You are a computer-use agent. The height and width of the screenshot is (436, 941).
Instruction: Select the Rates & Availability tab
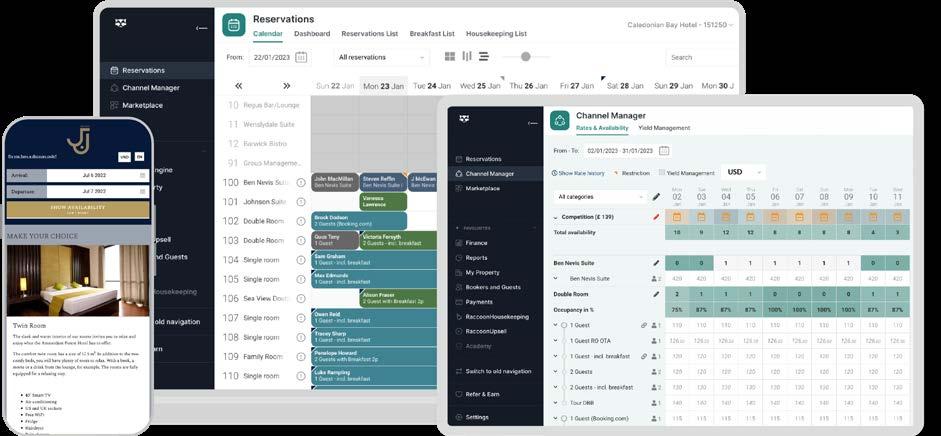(602, 128)
